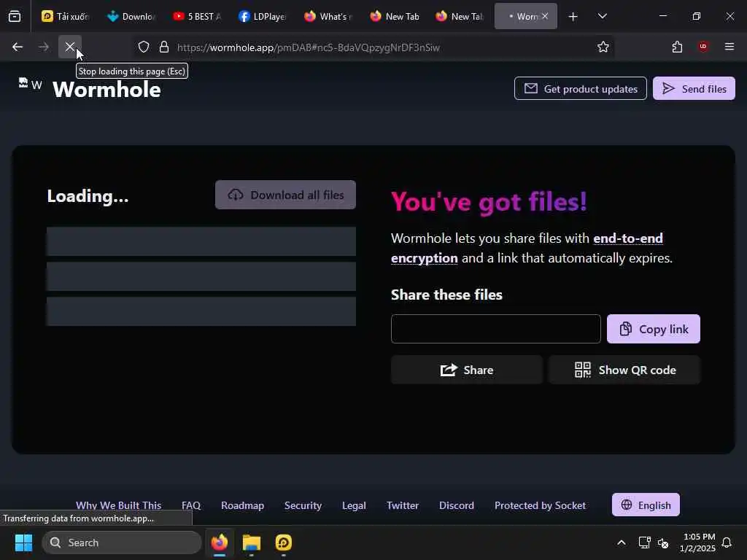Click Download all files button

pyautogui.click(x=285, y=195)
